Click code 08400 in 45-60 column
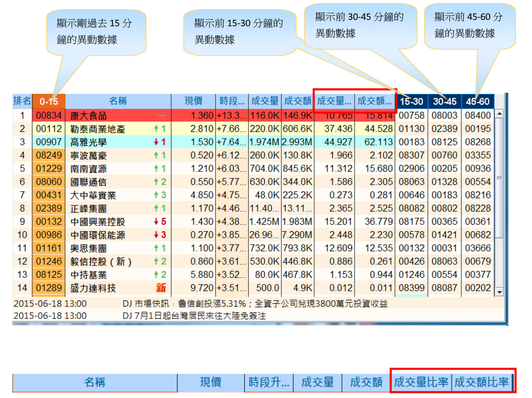Screen dimensions: 532x398 (x=478, y=116)
